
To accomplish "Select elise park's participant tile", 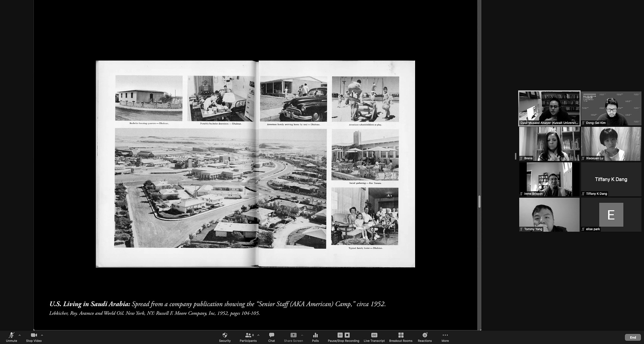I will pyautogui.click(x=611, y=215).
